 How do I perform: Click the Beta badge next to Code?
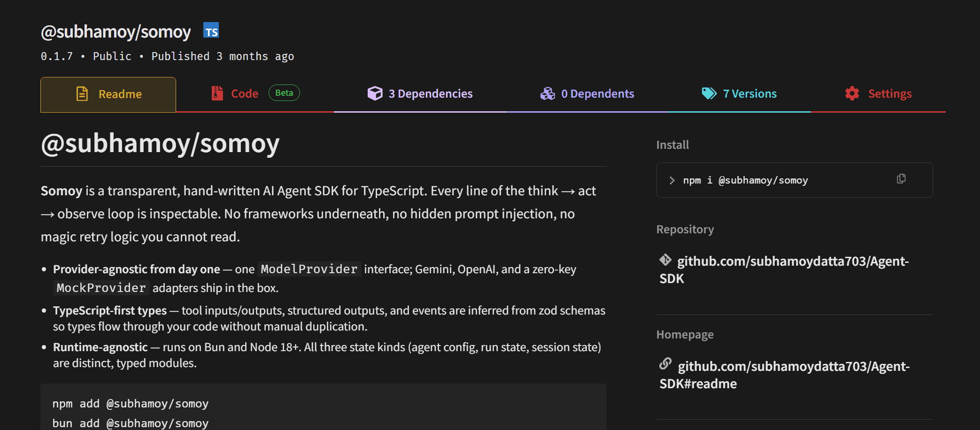(x=284, y=93)
